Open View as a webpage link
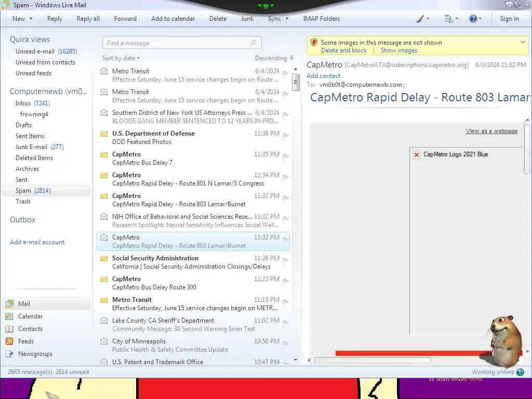Image resolution: width=532 pixels, height=399 pixels. (491, 131)
